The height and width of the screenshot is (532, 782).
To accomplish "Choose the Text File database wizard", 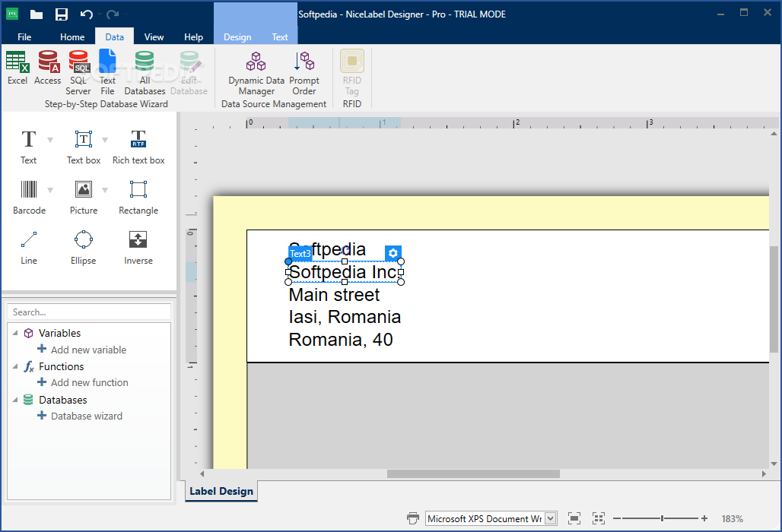I will [107, 73].
